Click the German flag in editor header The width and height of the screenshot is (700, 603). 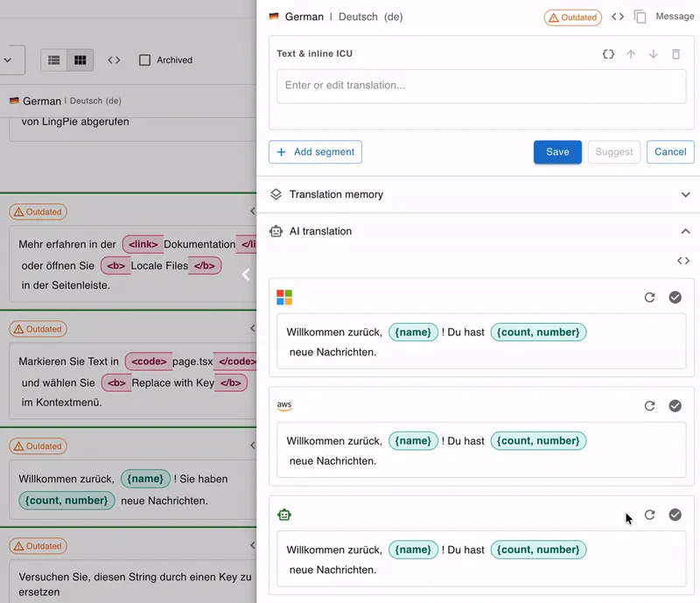(274, 17)
